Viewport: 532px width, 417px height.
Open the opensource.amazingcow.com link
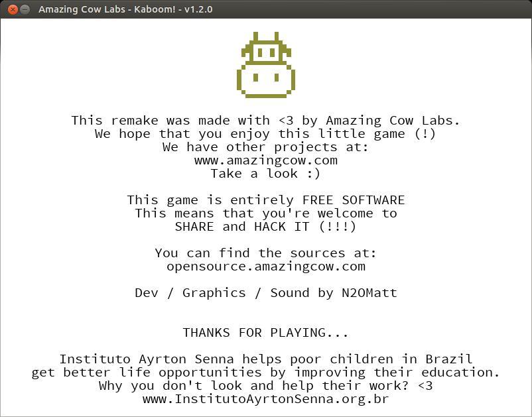click(x=266, y=267)
